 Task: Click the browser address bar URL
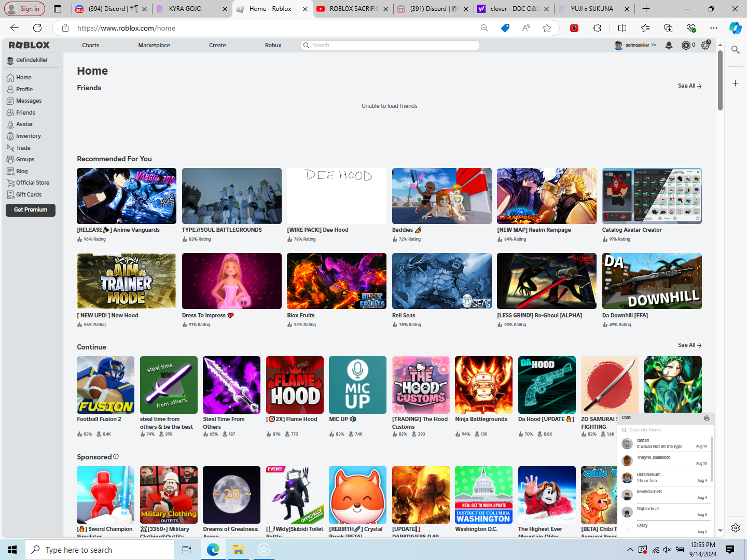pyautogui.click(x=127, y=28)
